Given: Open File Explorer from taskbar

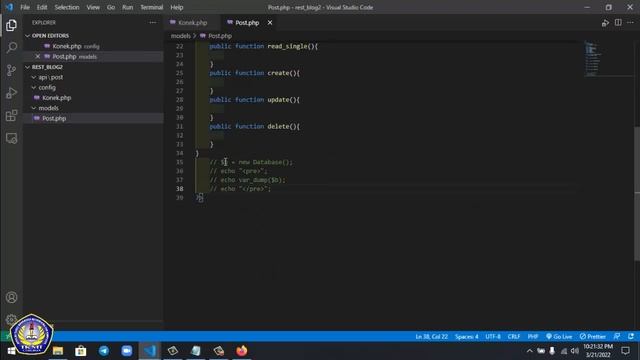Looking at the screenshot, I should (58, 351).
